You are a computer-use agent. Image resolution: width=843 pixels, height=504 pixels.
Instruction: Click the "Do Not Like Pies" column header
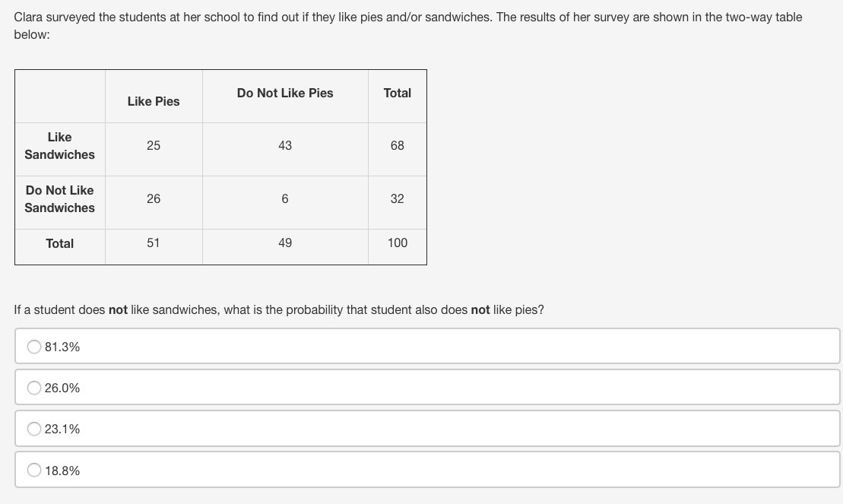tap(285, 93)
